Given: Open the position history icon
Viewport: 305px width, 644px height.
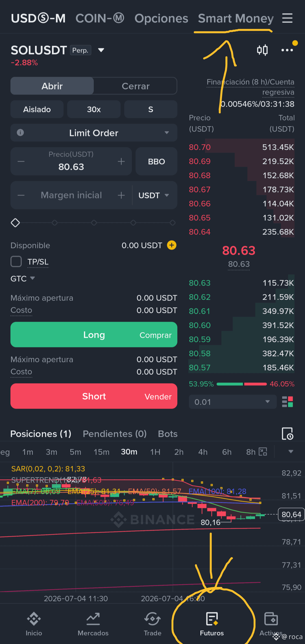Looking at the screenshot, I should (x=287, y=433).
